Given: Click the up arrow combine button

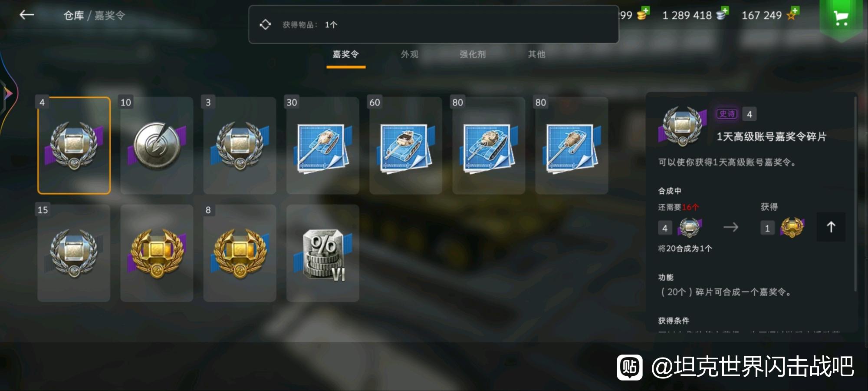Looking at the screenshot, I should tap(831, 227).
